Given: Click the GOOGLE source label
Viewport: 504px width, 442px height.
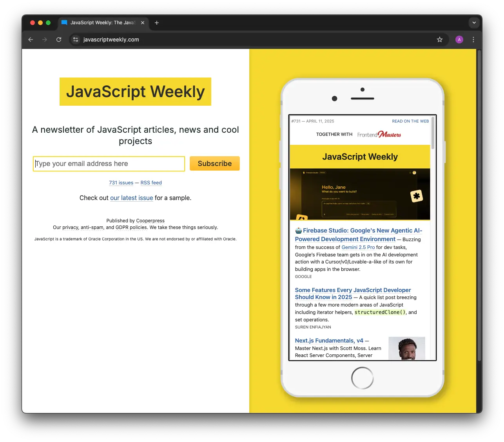Looking at the screenshot, I should click(303, 277).
